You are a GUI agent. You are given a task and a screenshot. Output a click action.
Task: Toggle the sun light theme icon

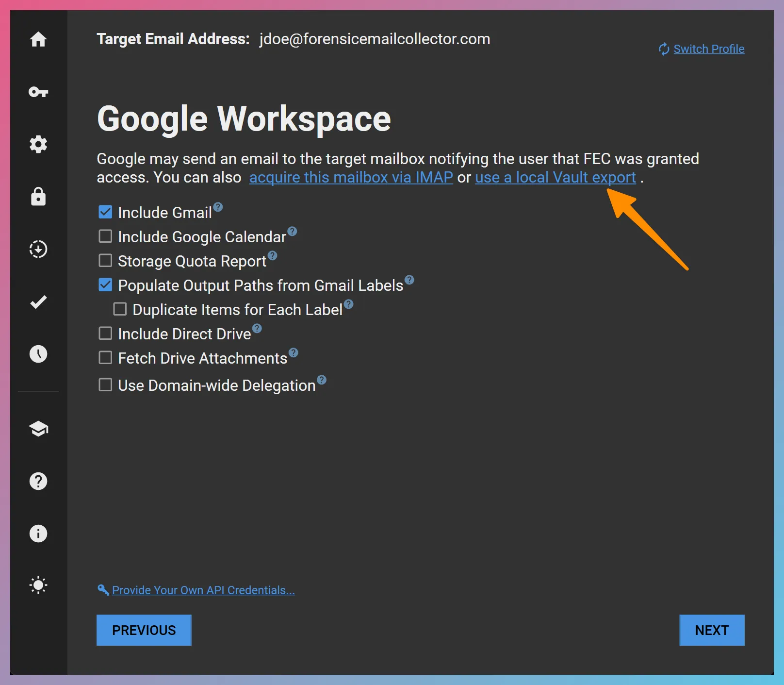38,585
